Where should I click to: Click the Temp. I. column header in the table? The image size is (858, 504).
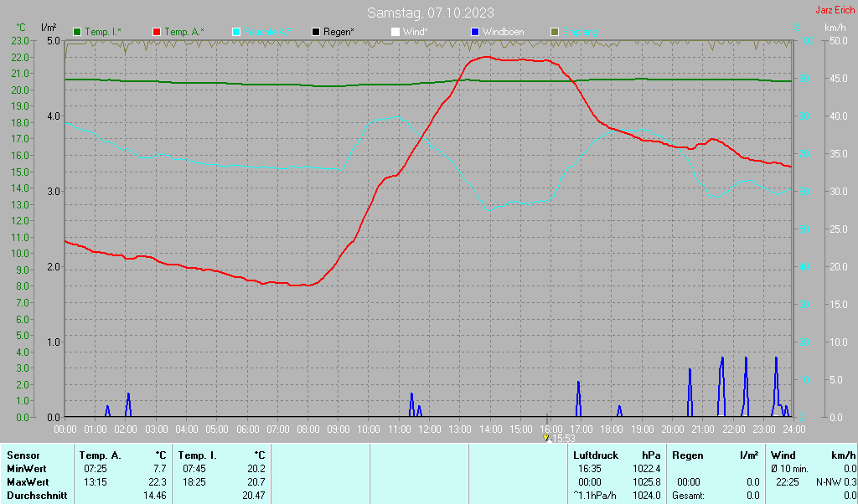tap(197, 455)
